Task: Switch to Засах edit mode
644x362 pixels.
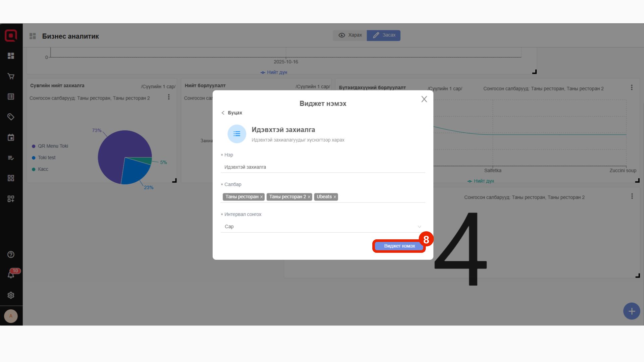Action: [x=384, y=35]
